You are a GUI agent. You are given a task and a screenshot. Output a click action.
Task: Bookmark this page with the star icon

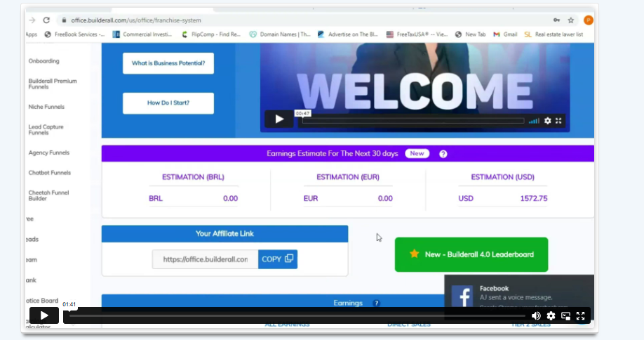point(571,20)
